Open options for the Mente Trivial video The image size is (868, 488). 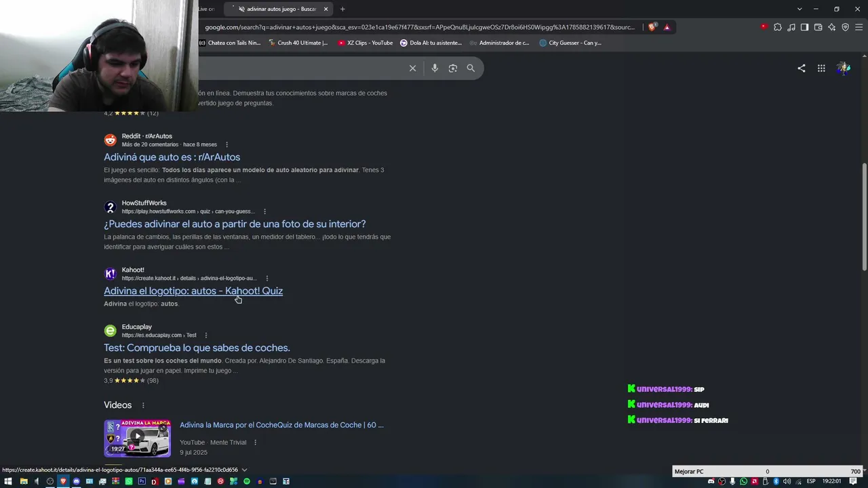[x=255, y=443]
